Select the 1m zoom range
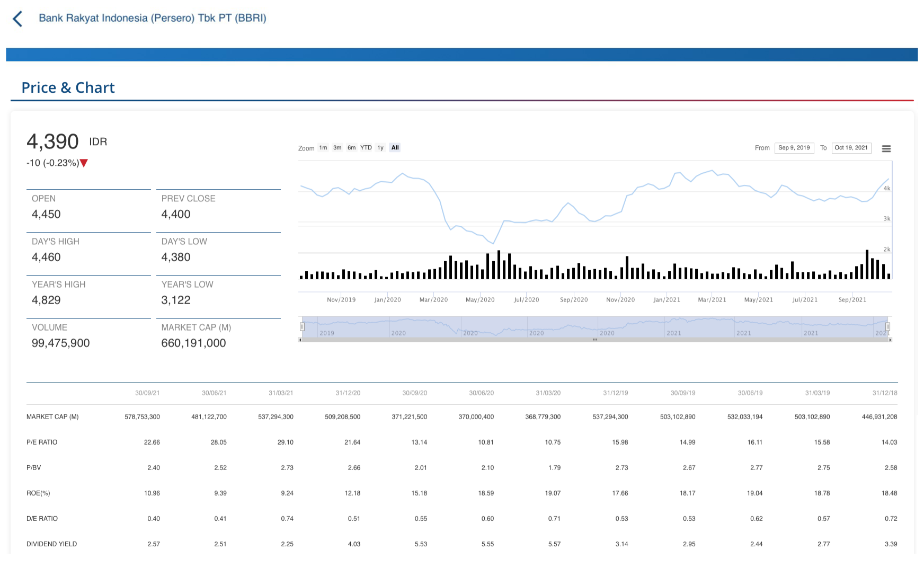Screen dimensions: 924x567 pyautogui.click(x=323, y=148)
